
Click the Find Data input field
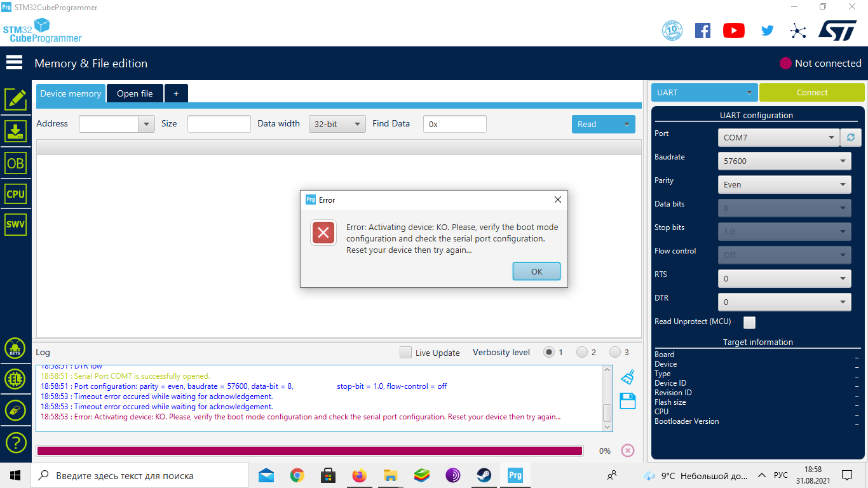454,125
